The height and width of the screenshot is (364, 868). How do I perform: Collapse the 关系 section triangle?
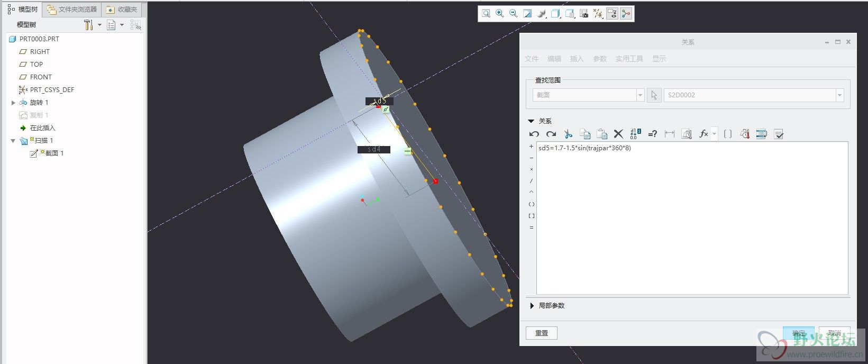(x=531, y=121)
